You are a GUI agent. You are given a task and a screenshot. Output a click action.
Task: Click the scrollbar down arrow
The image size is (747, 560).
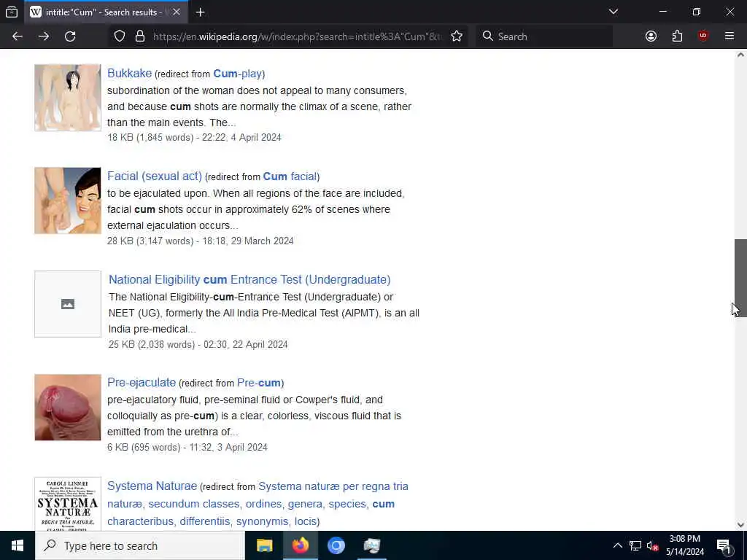740,525
